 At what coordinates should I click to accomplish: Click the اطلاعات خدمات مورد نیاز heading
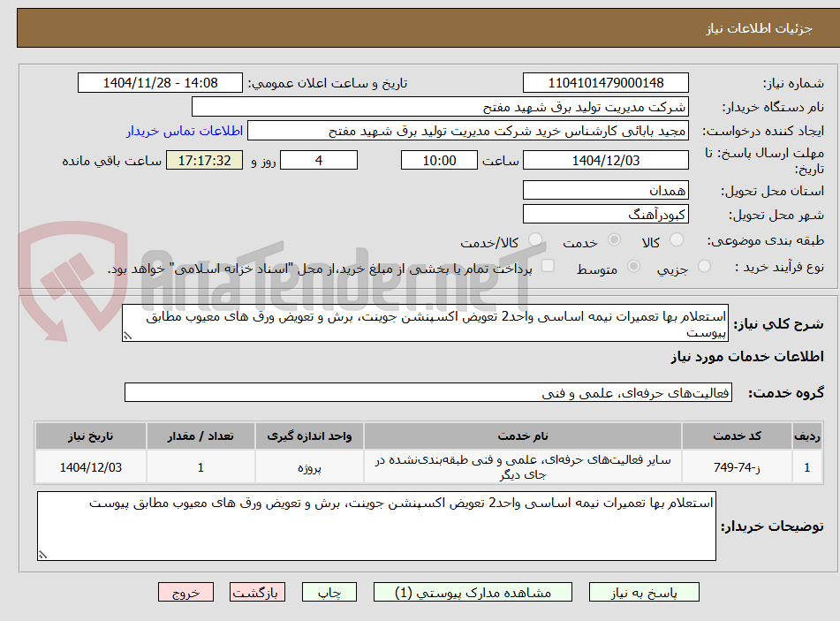point(747,357)
